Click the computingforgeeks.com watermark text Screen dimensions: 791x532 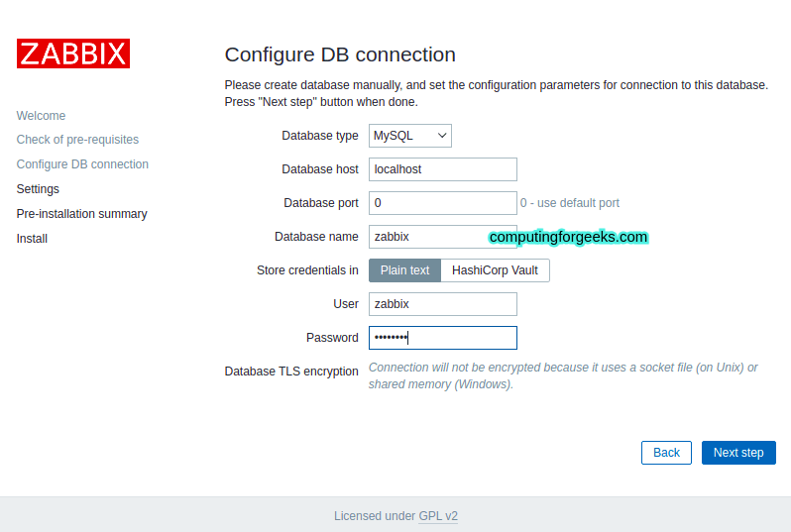click(568, 237)
